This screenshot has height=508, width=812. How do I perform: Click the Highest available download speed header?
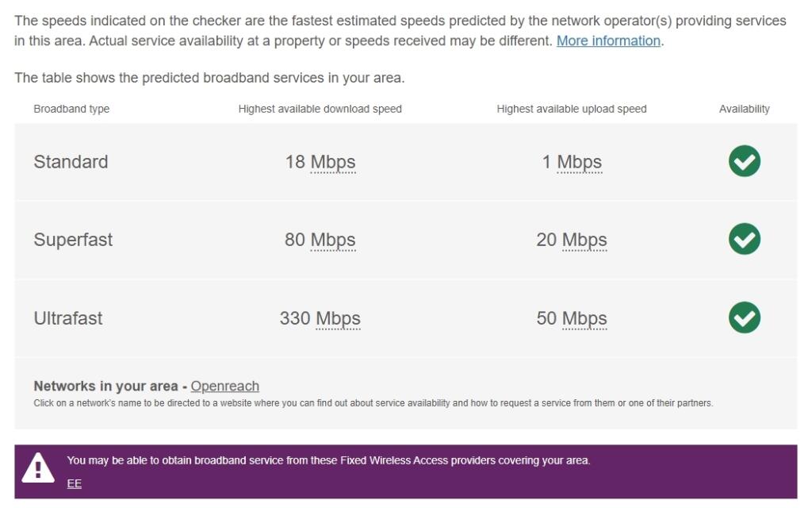[320, 109]
